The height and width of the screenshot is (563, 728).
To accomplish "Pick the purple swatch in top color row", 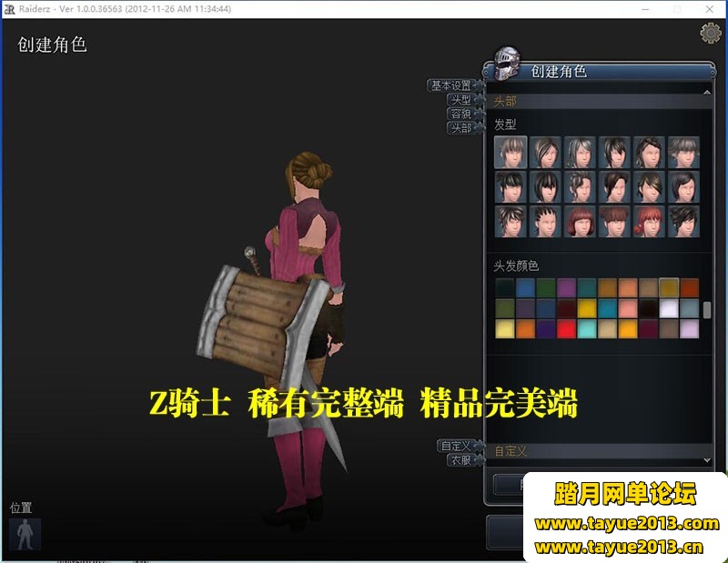I will click(x=566, y=287).
